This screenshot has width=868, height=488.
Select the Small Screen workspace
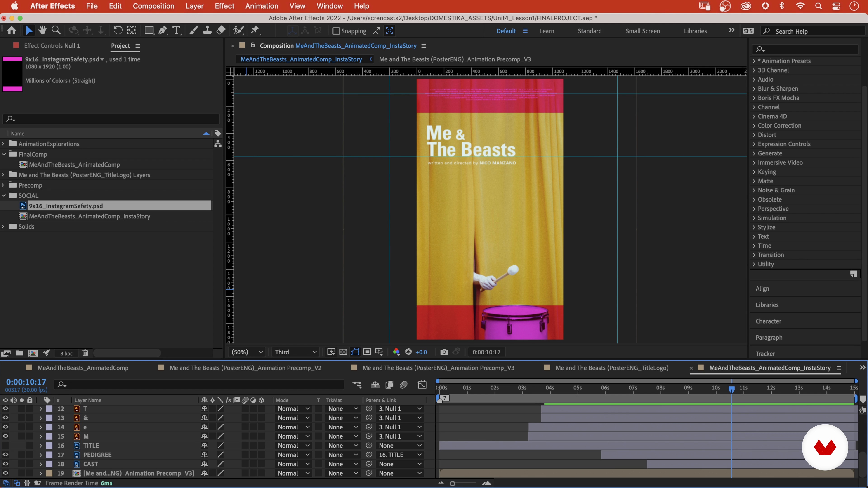point(643,31)
